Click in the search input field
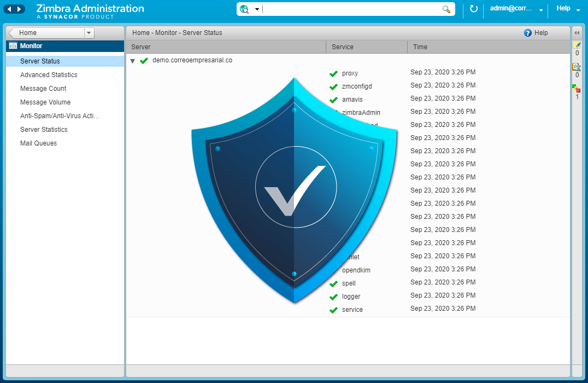This screenshot has width=588, height=383. point(350,9)
